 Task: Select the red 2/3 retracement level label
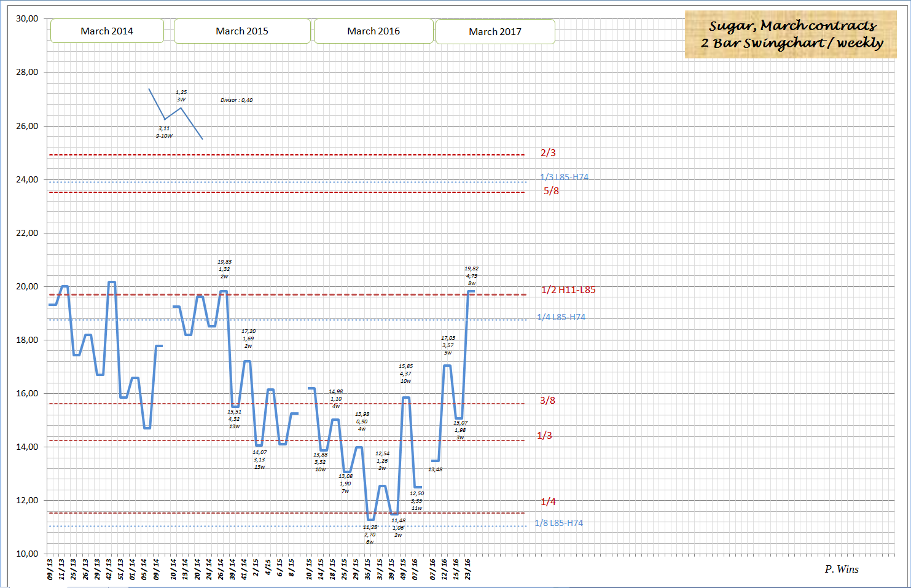[548, 153]
